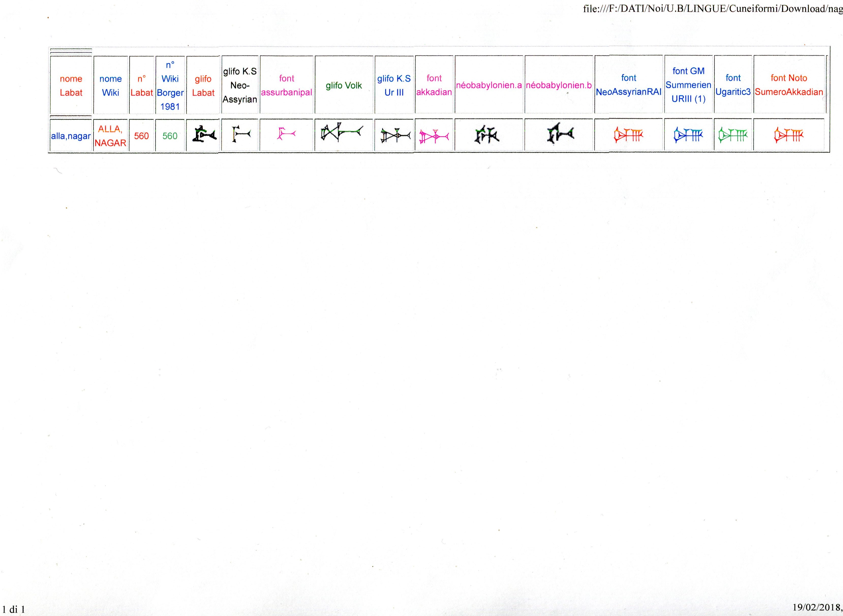Screen dimensions: 843x616
Task: Click the néobabylonien.a glyph image
Action: pyautogui.click(x=487, y=136)
